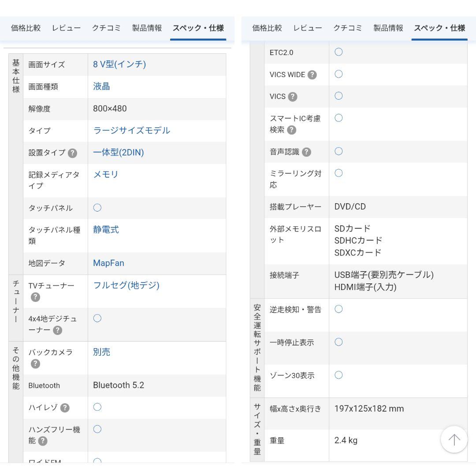Image resolution: width=476 pixels, height=476 pixels.
Task: Click the フルセグ(地デジ) tuner link
Action: click(x=126, y=285)
